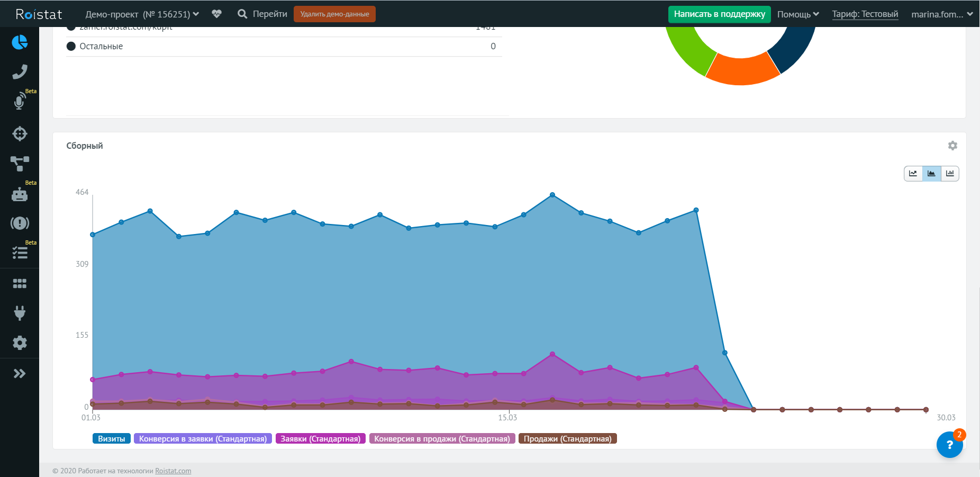
Task: Toggle the Визиты legend series
Action: 111,439
